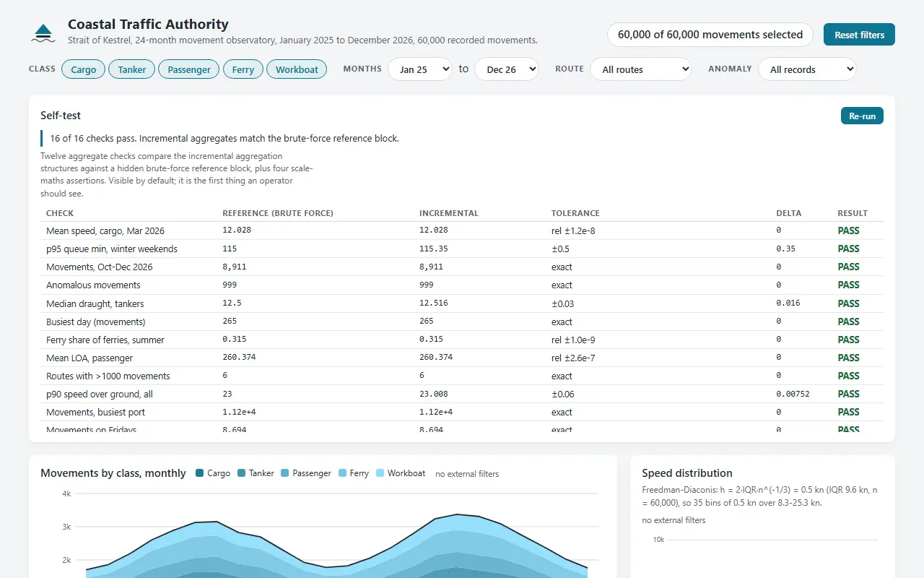Click the INCREMENTAL column header
Viewport: 924px width, 578px height.
click(x=448, y=213)
